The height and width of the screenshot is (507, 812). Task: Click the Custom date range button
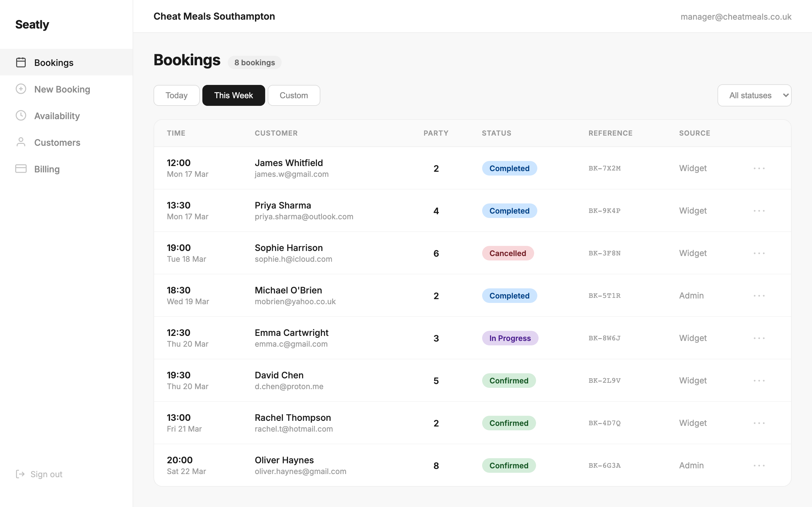click(x=294, y=95)
